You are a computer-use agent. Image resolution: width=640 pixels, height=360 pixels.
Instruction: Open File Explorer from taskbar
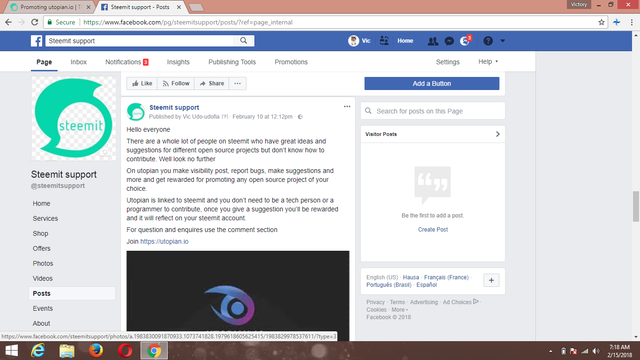tap(67, 351)
